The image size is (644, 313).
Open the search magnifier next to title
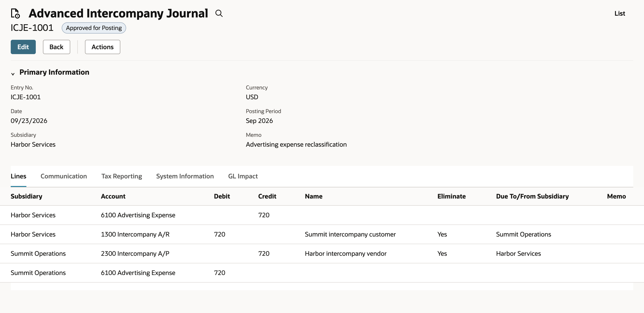click(x=219, y=13)
